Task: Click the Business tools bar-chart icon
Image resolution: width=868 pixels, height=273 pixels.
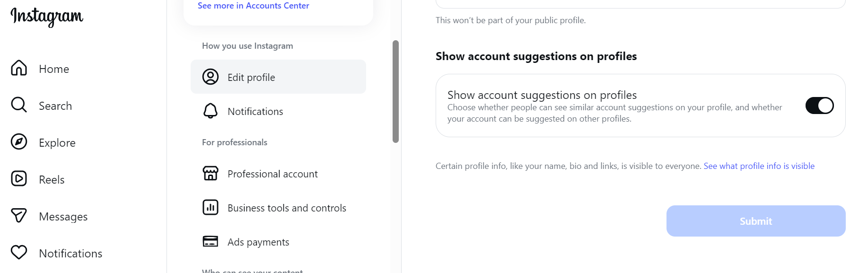Action: tap(211, 207)
